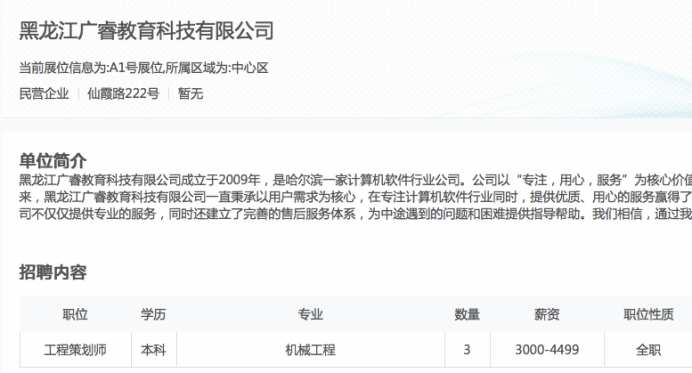Click company title 黑龙江广睿教育科技有限公司
This screenshot has height=373, width=692.
pos(146,31)
